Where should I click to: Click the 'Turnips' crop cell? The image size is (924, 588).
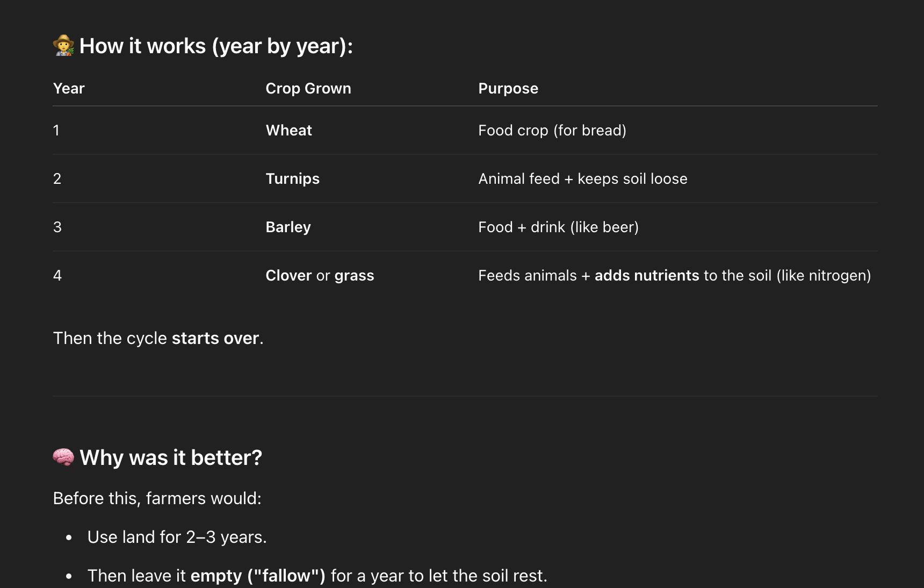[293, 178]
